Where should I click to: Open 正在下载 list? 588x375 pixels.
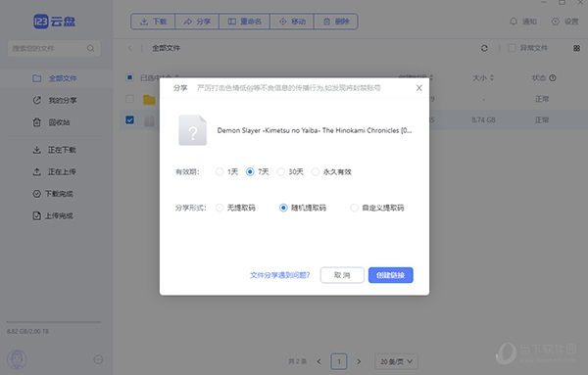coord(56,150)
